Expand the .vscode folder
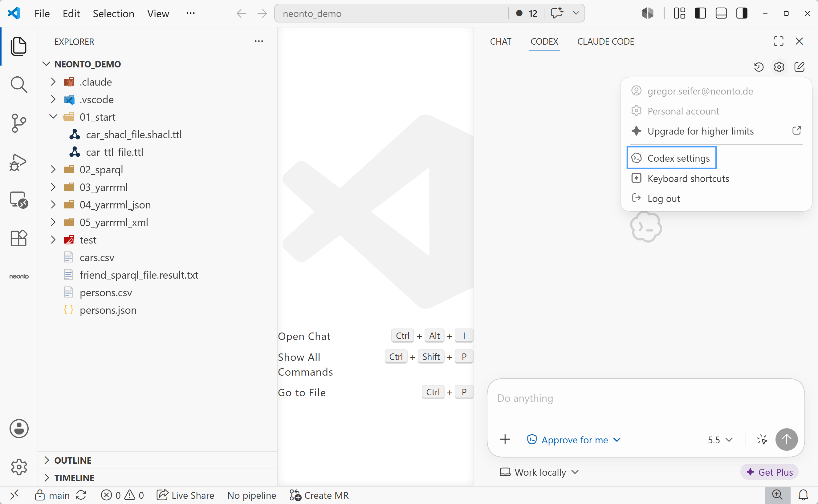Image resolution: width=818 pixels, height=504 pixels. pos(53,99)
